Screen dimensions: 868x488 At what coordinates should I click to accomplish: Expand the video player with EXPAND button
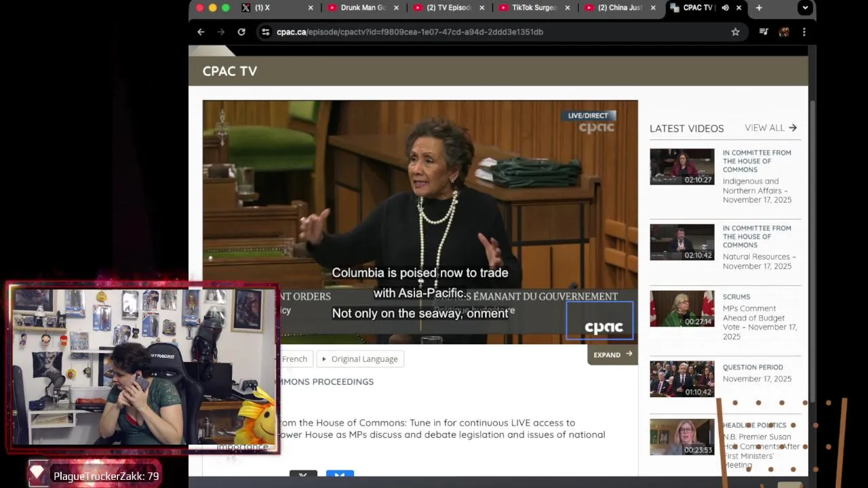tap(612, 354)
